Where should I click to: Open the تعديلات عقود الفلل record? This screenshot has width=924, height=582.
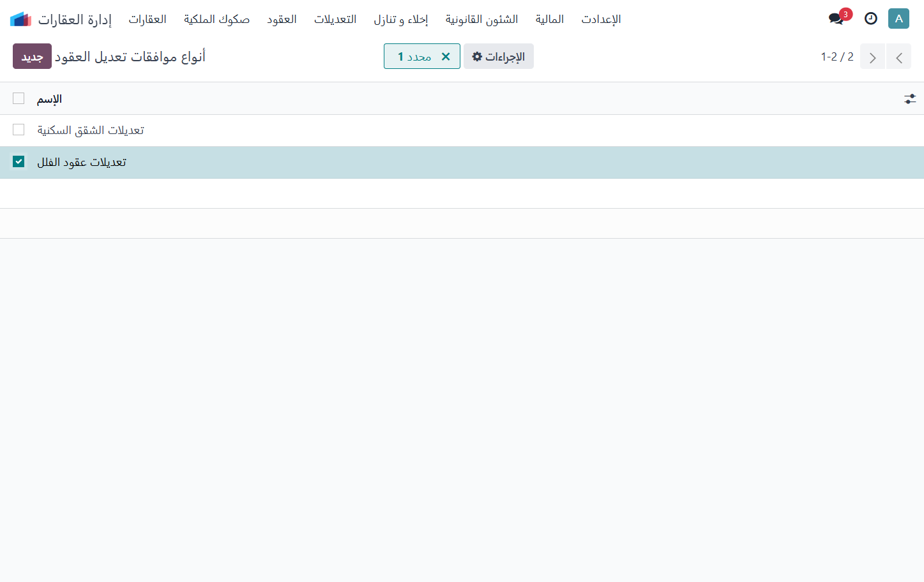coord(82,162)
